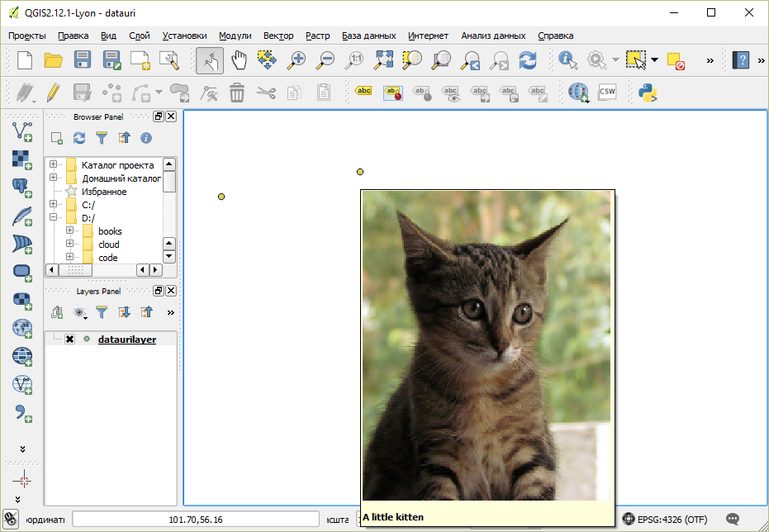Viewport: 769px width, 532px height.
Task: Open the Вектор menu
Action: pos(278,36)
